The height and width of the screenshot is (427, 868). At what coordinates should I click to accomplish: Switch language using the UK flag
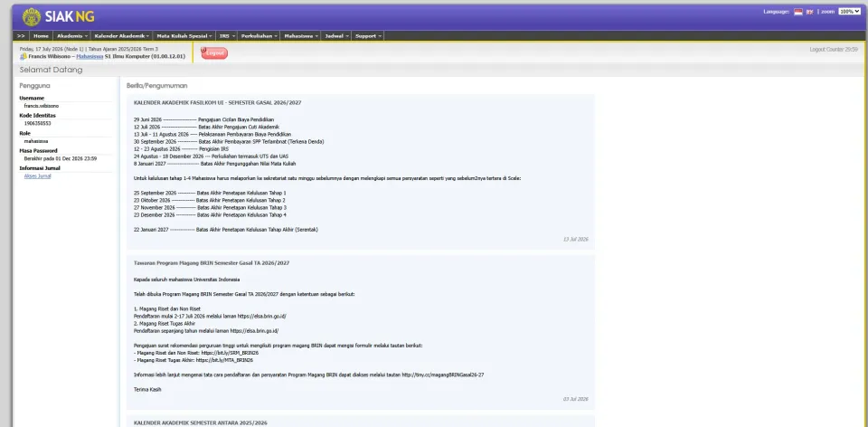point(810,12)
